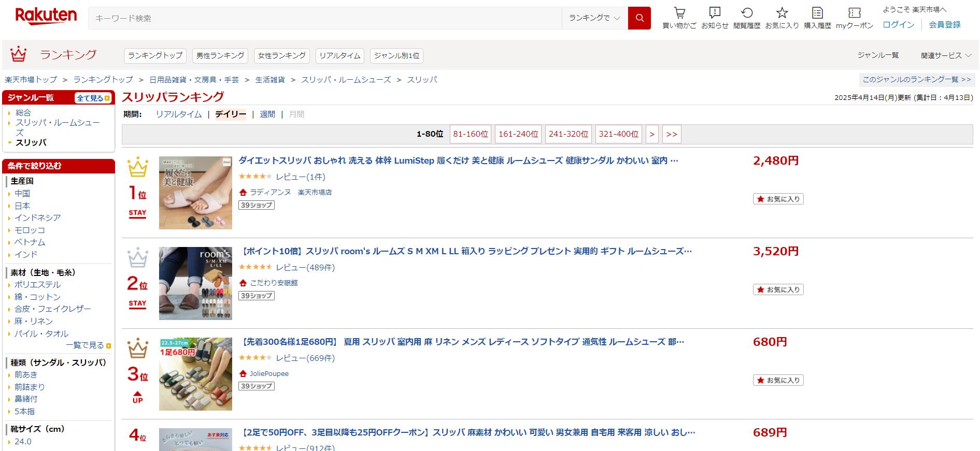Image resolution: width=980 pixels, height=451 pixels.
Task: Open ランキングトップ tab
Action: (155, 55)
